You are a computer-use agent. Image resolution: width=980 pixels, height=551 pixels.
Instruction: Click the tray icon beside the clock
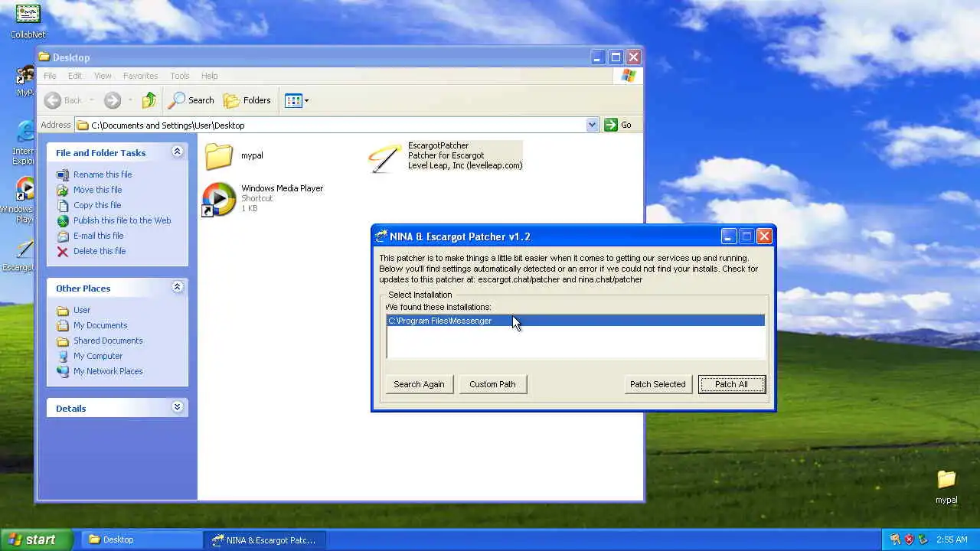click(923, 540)
